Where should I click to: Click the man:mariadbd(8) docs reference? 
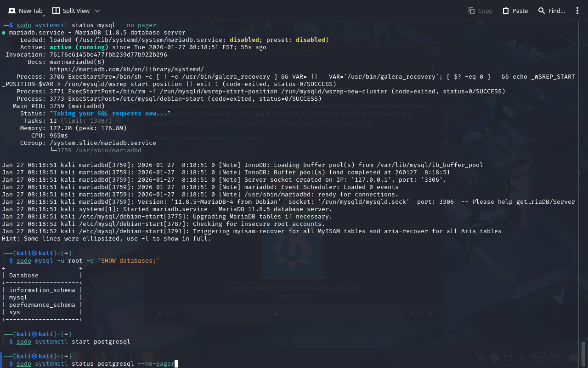(77, 62)
